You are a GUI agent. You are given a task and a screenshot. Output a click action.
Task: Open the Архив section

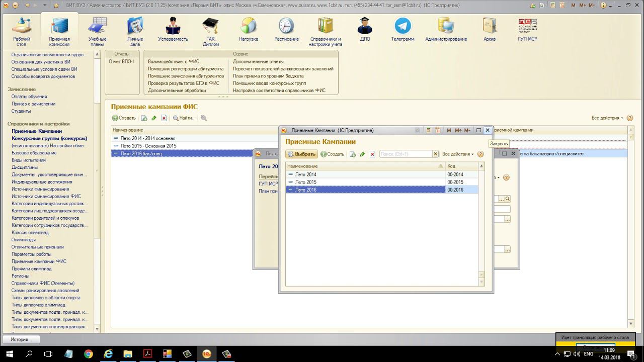(489, 29)
